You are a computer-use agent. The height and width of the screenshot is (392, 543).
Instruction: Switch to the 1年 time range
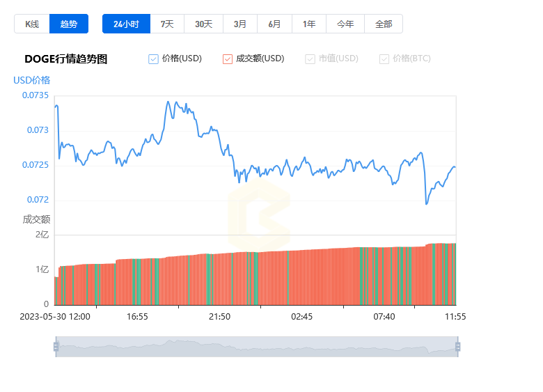click(309, 24)
